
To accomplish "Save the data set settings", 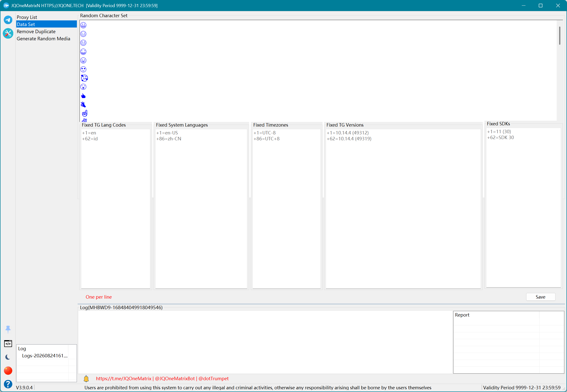I will tap(540, 297).
